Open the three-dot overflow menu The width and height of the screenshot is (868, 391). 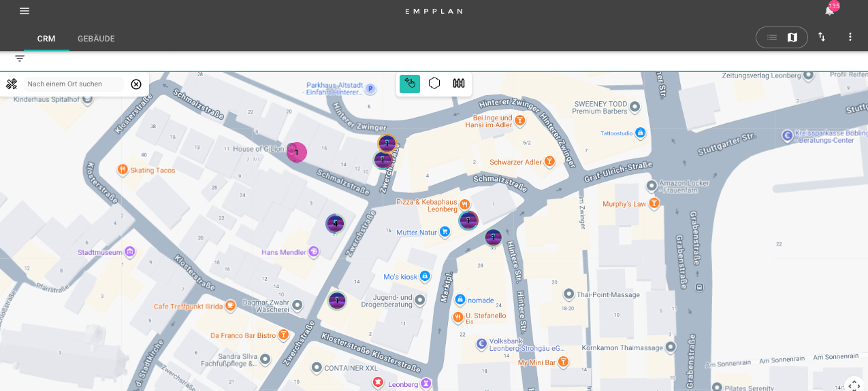(850, 37)
